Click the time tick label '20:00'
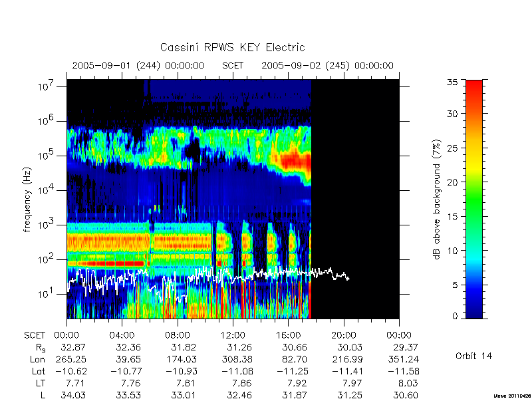The height and width of the screenshot is (399, 532). (x=344, y=335)
